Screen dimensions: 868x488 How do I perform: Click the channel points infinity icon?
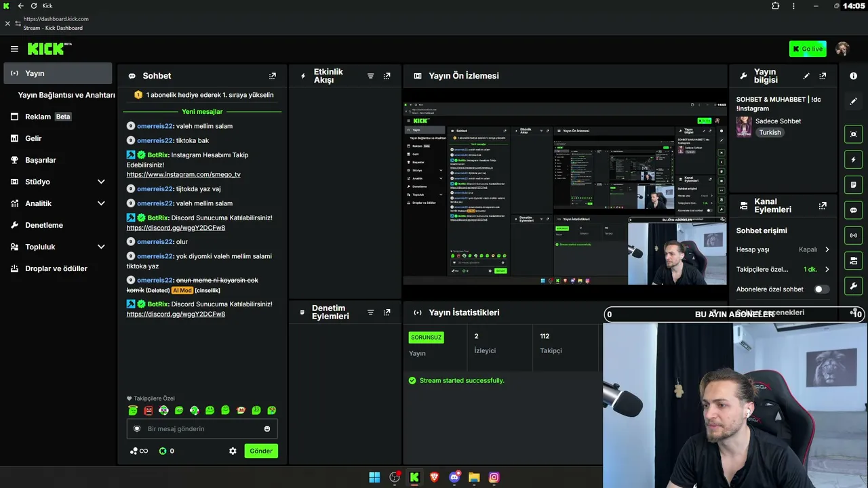point(138,451)
